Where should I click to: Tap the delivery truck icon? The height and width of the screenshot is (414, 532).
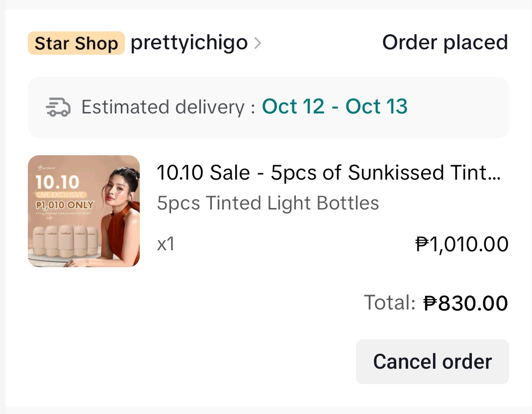[58, 107]
